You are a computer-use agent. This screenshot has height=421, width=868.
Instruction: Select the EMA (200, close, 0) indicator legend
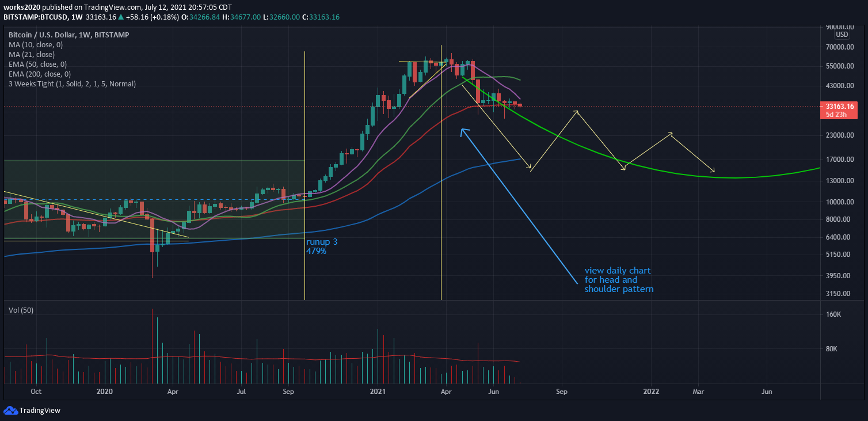point(40,74)
